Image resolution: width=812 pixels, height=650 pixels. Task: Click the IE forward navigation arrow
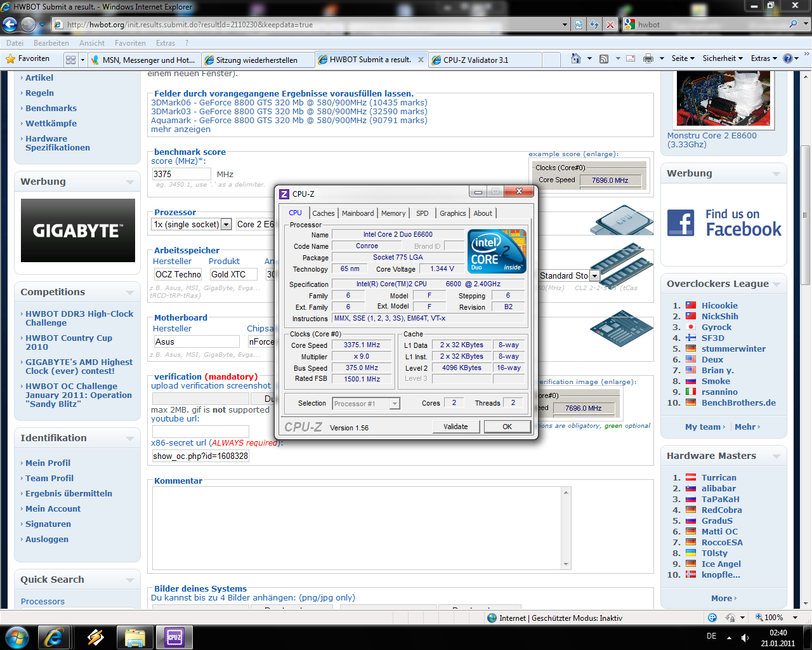pos(29,25)
